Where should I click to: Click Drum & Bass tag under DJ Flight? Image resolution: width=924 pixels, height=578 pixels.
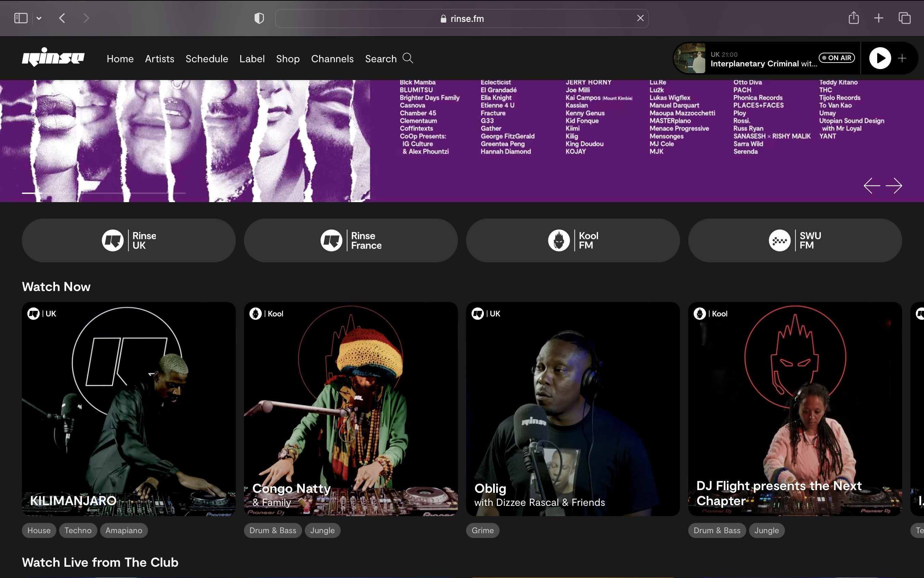(x=717, y=530)
